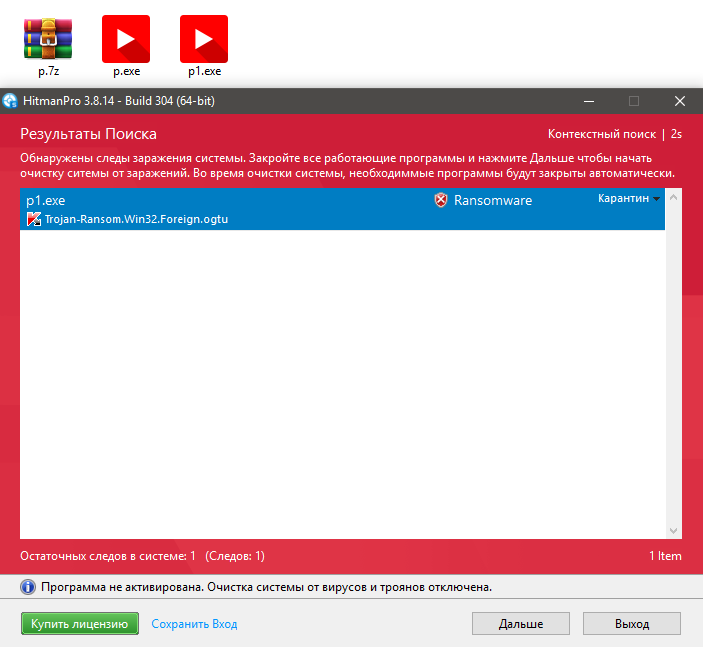Click the Дальше button
Image resolution: width=703 pixels, height=647 pixels.
[521, 624]
